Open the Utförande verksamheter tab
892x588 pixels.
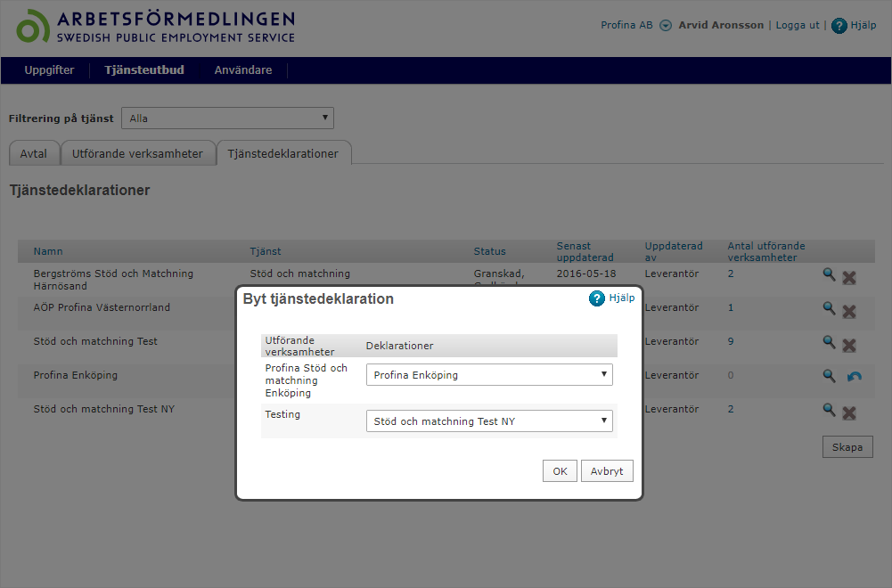(138, 153)
